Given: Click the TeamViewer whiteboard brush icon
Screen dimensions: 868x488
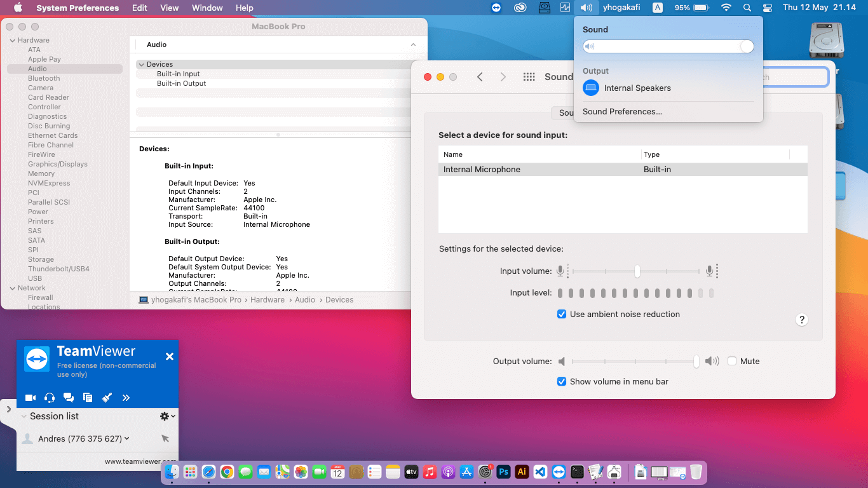Looking at the screenshot, I should (107, 398).
